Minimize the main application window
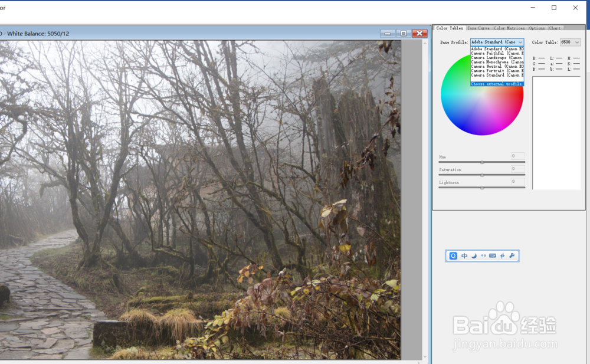 (x=533, y=8)
